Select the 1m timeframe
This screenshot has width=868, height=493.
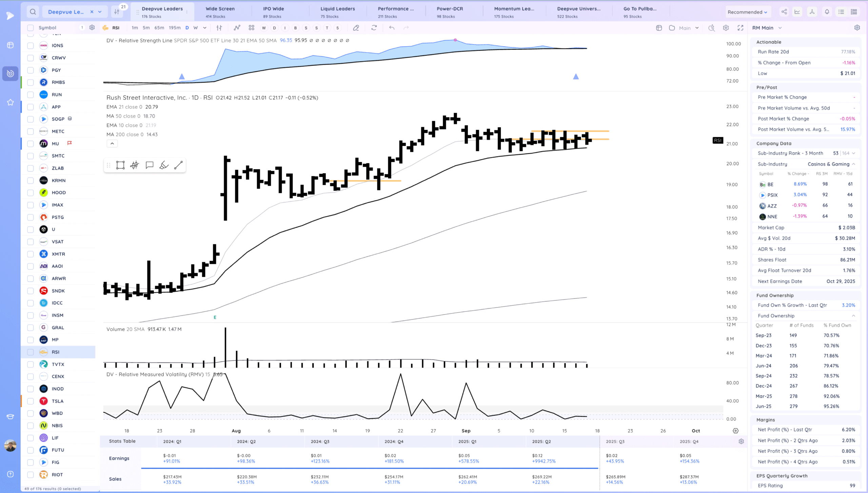tap(135, 28)
